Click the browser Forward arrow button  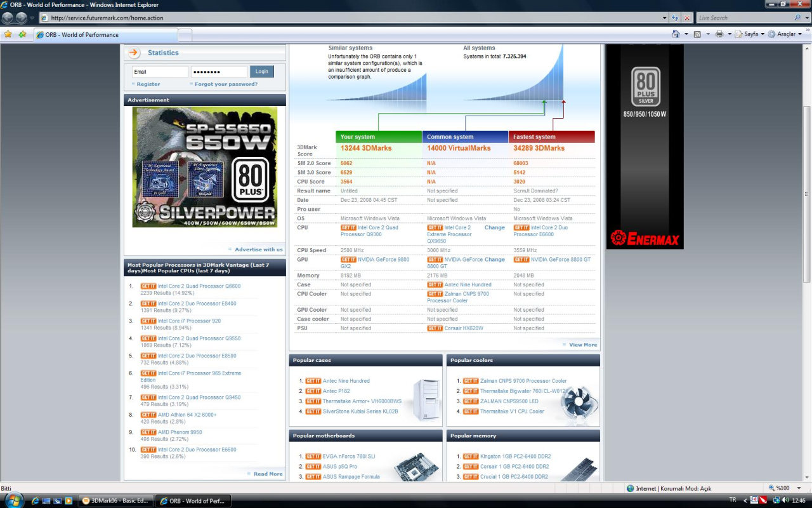pyautogui.click(x=22, y=18)
